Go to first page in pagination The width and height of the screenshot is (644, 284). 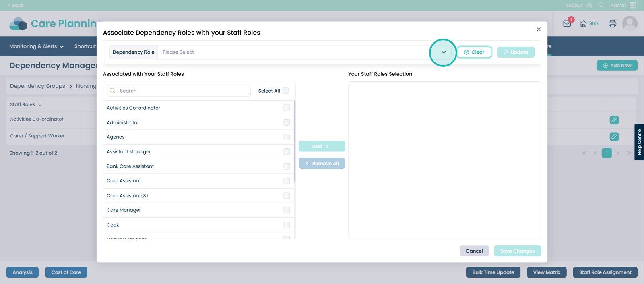(x=584, y=153)
